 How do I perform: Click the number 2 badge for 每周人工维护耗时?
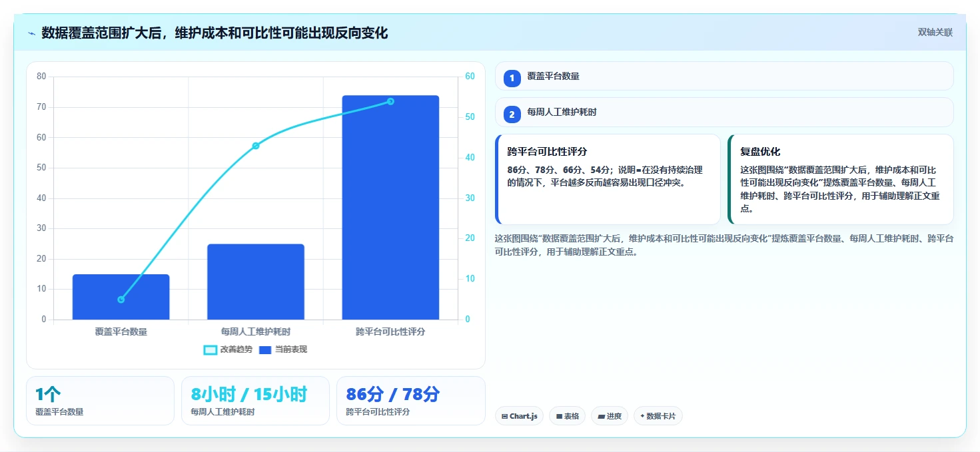coord(512,114)
